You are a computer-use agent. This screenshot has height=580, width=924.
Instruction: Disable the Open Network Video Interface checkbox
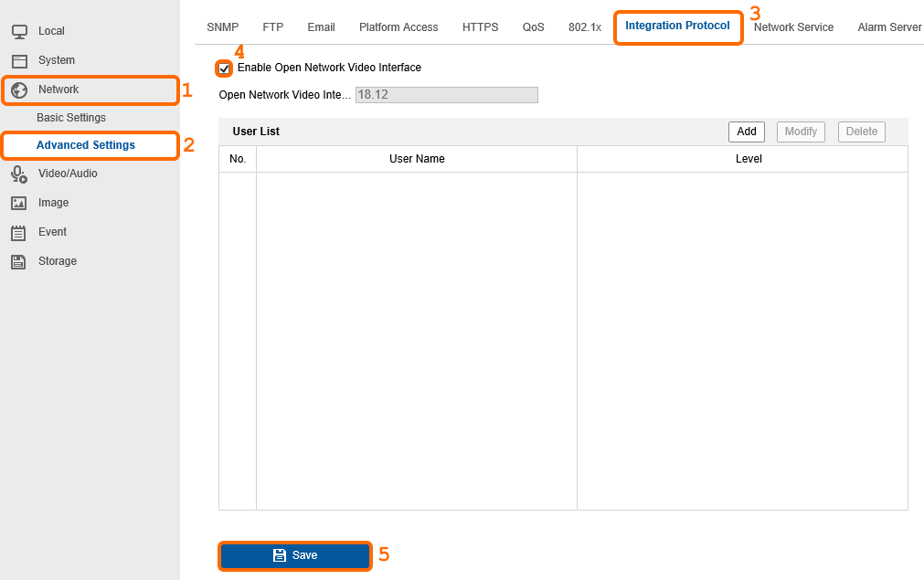click(x=225, y=69)
